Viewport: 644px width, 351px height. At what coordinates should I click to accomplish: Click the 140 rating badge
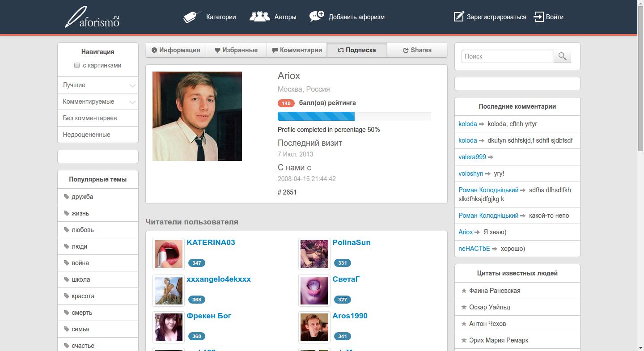tap(286, 103)
